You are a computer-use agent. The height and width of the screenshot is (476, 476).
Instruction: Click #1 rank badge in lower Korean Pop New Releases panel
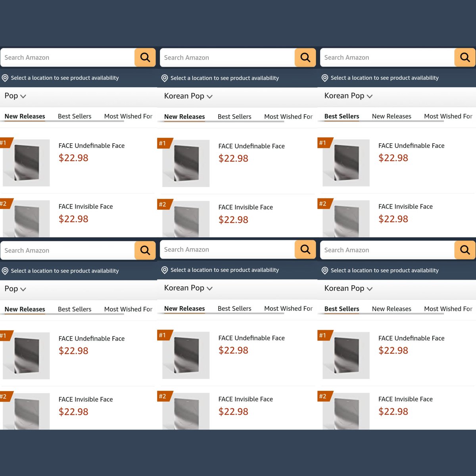tap(164, 335)
